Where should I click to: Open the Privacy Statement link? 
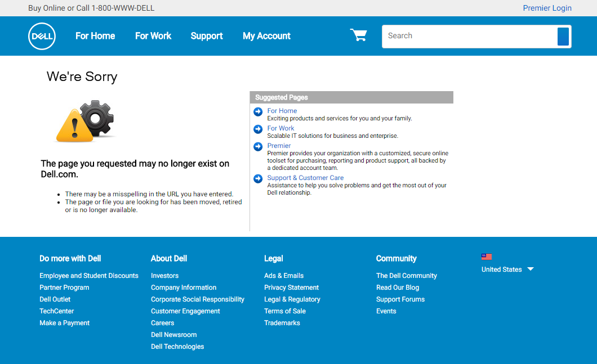[291, 287]
